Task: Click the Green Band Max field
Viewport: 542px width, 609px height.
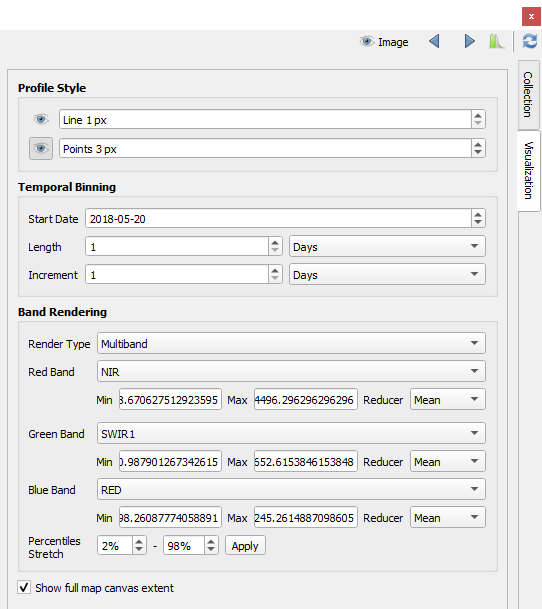Action: [306, 462]
